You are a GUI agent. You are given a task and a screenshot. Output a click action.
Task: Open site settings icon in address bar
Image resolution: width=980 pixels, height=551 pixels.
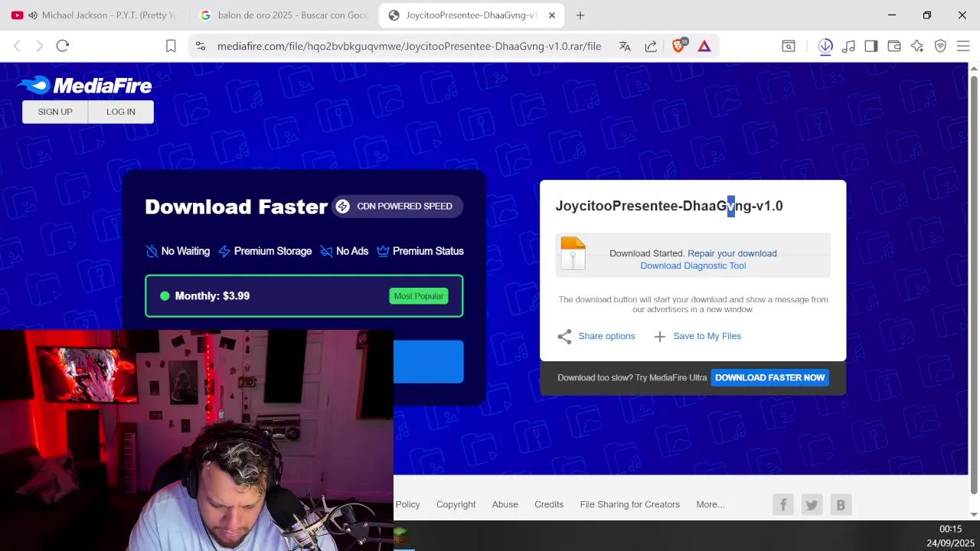click(x=201, y=46)
